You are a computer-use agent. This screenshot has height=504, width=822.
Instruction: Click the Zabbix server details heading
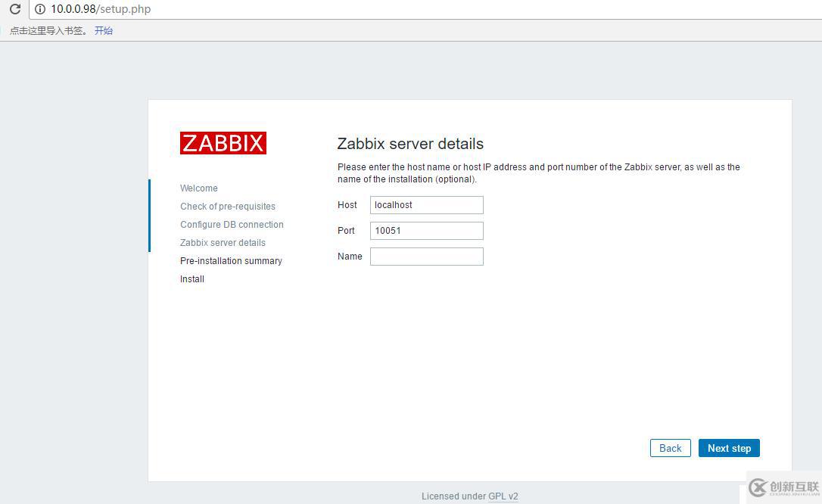click(x=410, y=144)
